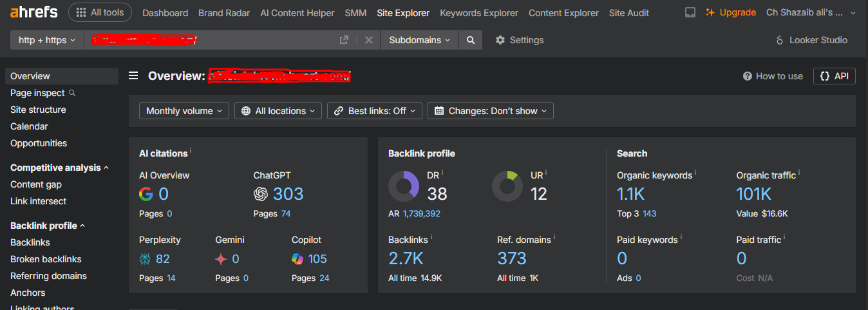Go to Keywords Explorer tab
Screen dimensions: 868x310
pyautogui.click(x=478, y=13)
